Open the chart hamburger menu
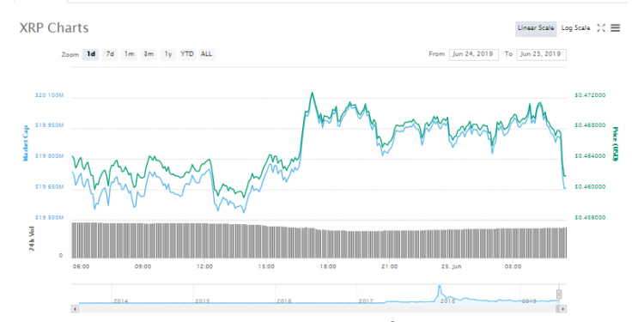Screen dimensions: 644x322 click(x=615, y=28)
